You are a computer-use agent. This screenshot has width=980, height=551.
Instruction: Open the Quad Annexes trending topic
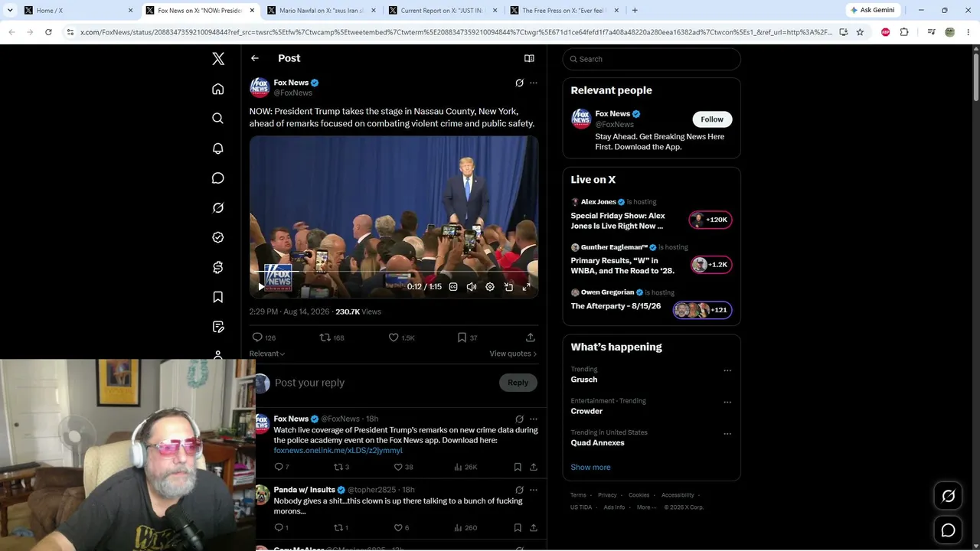pos(597,443)
